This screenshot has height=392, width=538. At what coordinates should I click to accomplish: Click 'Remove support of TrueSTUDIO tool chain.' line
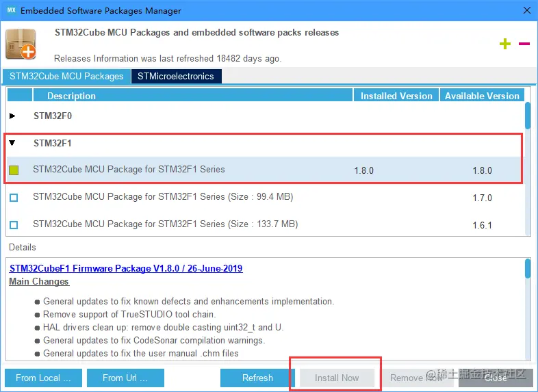coord(129,314)
